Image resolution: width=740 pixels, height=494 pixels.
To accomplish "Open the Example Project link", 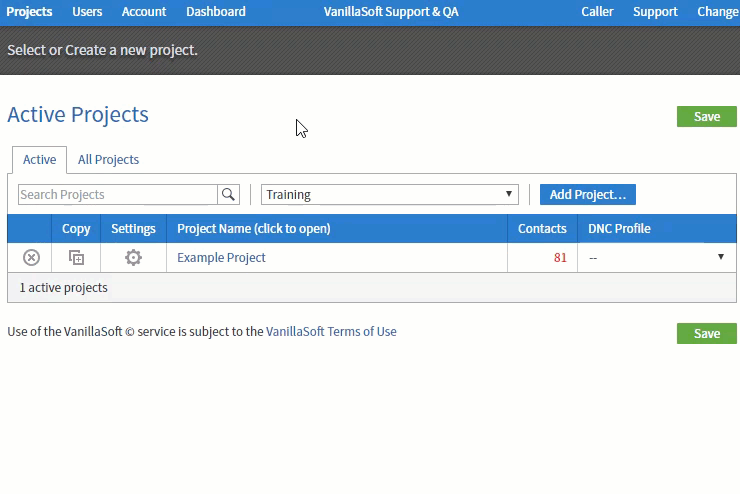I will [221, 258].
